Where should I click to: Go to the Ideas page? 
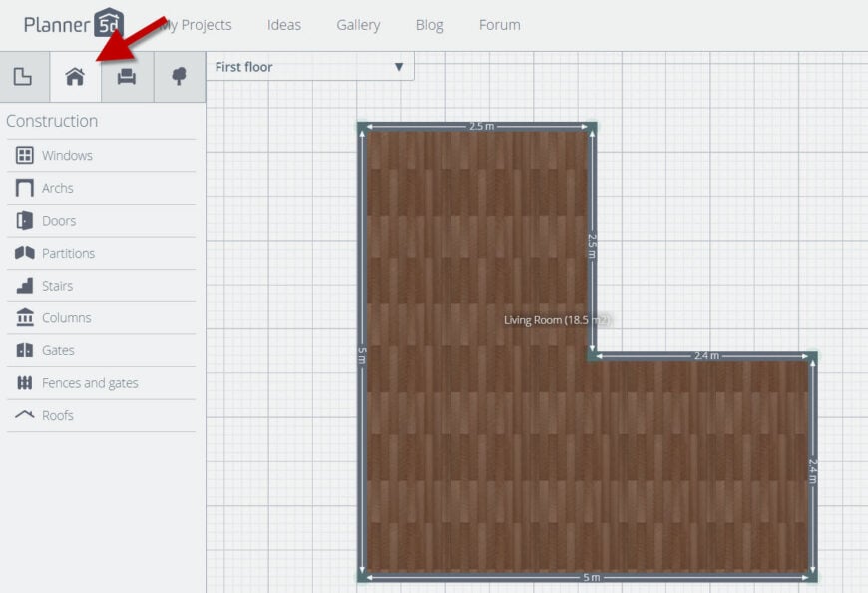tap(284, 25)
